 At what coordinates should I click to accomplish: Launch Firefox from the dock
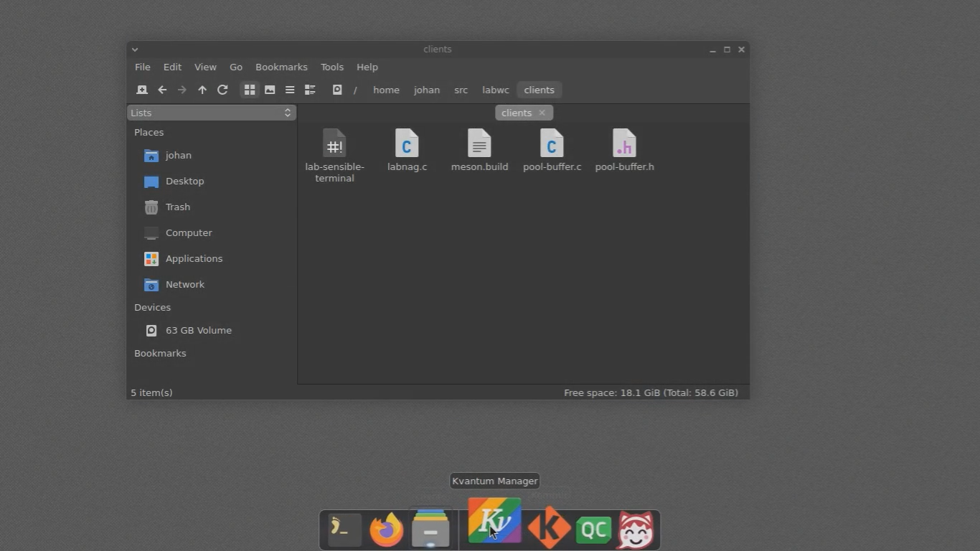[x=387, y=530]
